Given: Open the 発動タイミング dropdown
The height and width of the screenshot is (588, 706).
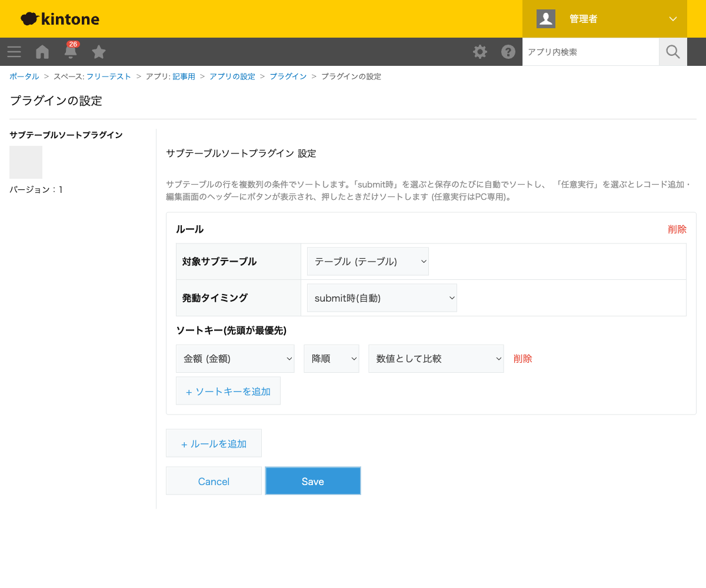Looking at the screenshot, I should coord(382,298).
